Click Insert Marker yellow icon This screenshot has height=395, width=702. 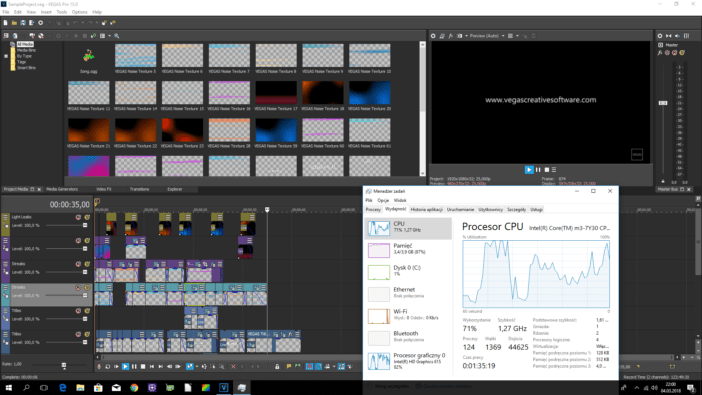tap(288, 366)
